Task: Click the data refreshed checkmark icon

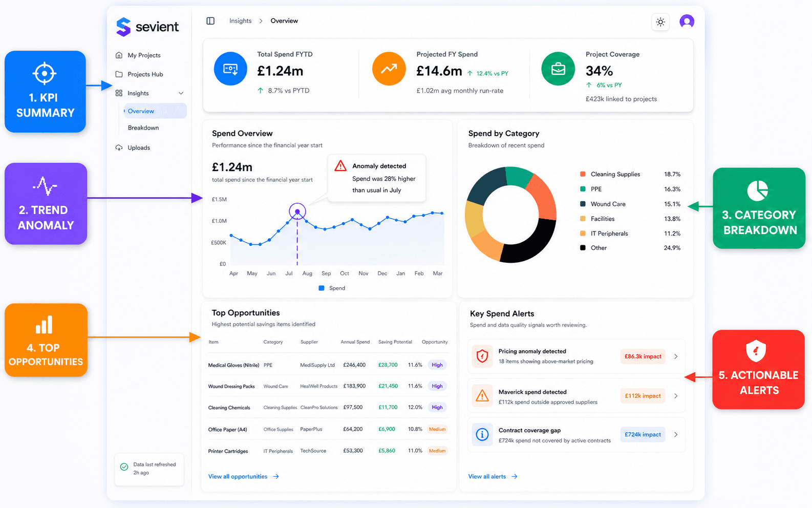Action: pyautogui.click(x=124, y=467)
